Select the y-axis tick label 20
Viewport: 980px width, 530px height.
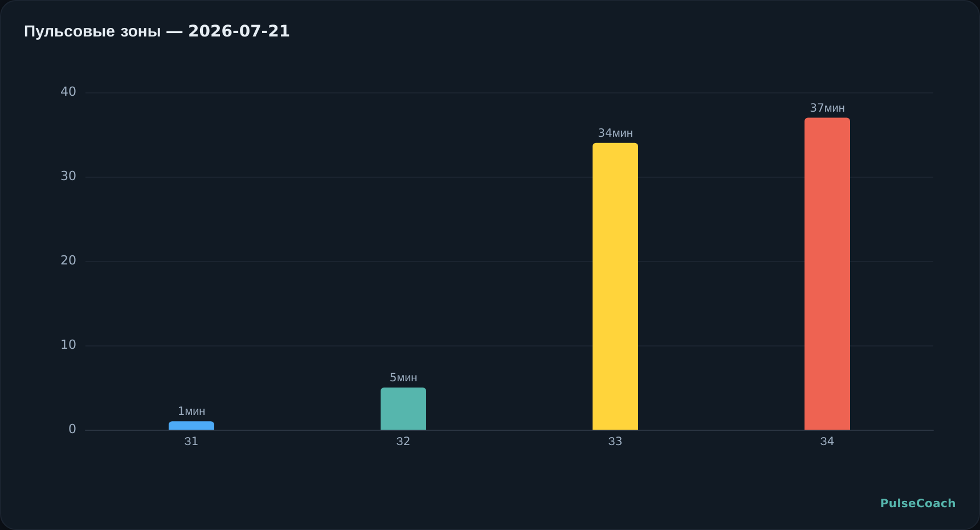click(68, 260)
